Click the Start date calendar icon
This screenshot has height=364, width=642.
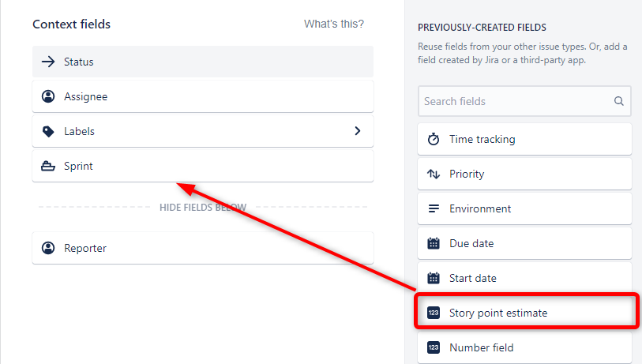coord(434,278)
